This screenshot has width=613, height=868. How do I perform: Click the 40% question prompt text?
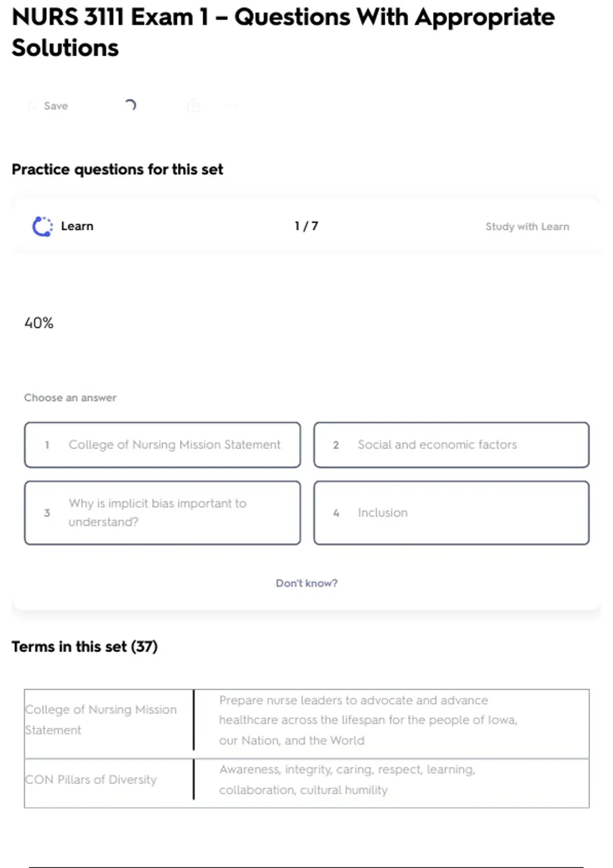tap(39, 323)
